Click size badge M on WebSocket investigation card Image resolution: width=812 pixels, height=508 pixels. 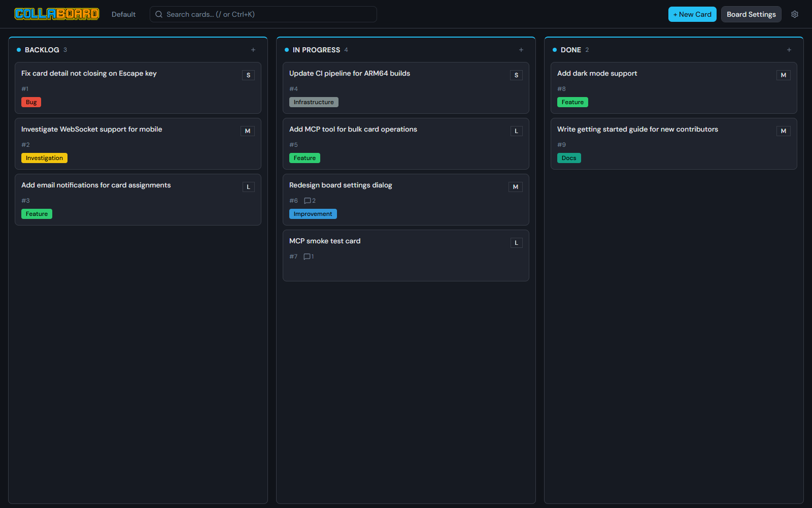(x=248, y=131)
